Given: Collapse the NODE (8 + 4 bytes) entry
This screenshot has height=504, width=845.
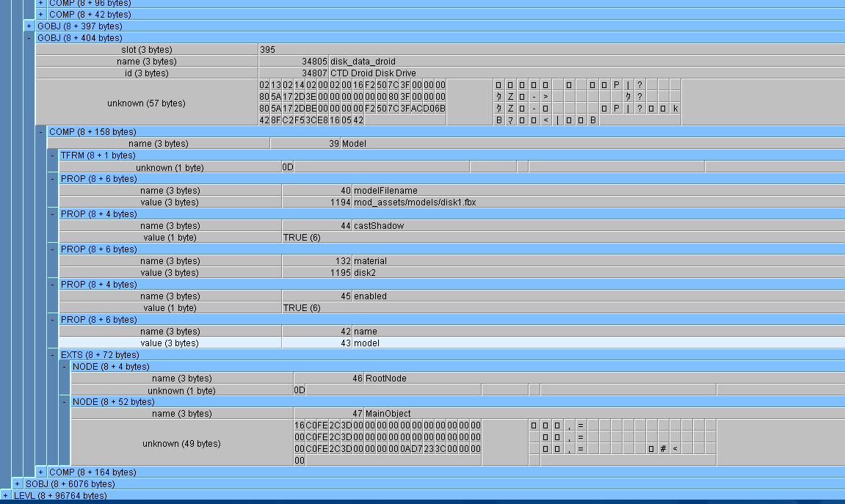Looking at the screenshot, I should [65, 367].
